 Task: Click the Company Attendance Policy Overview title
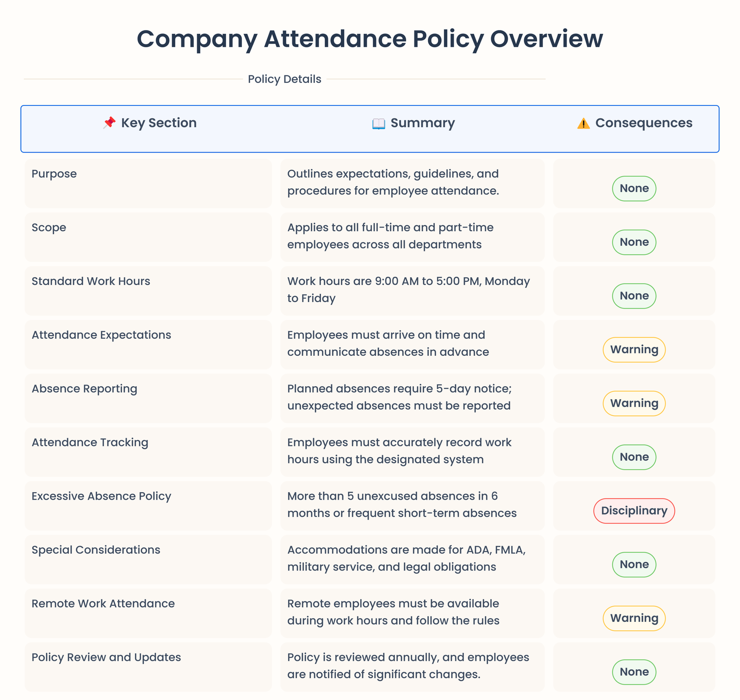[x=370, y=38]
